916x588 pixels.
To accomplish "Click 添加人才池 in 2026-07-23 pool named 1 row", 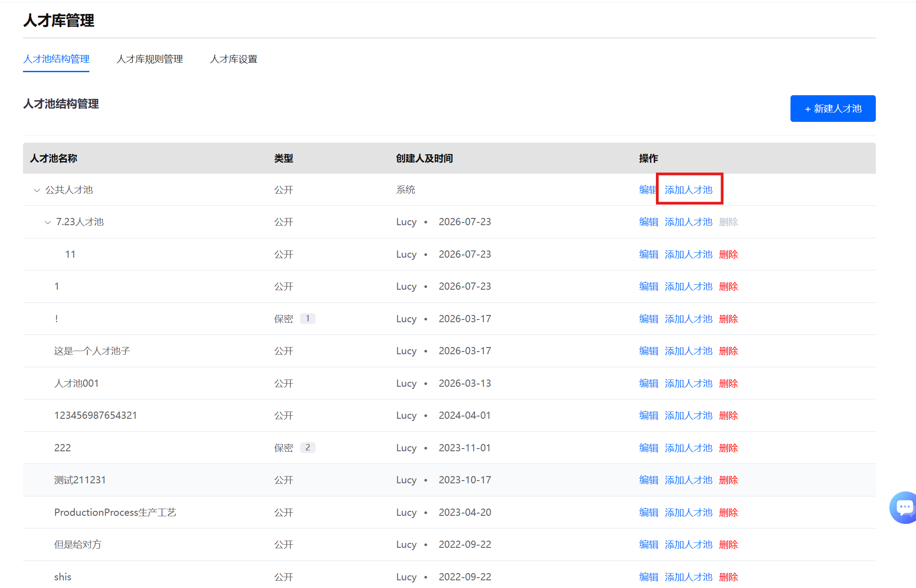I will tap(688, 287).
